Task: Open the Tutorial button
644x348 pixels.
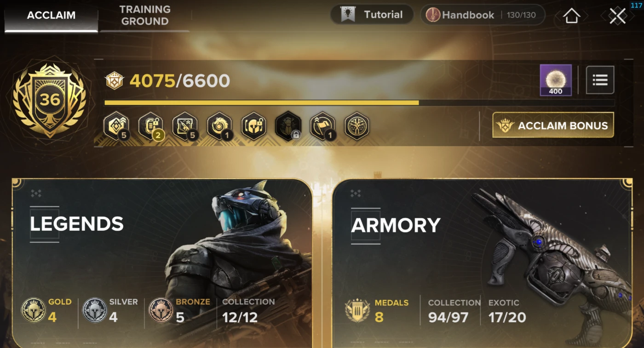Action: tap(372, 15)
